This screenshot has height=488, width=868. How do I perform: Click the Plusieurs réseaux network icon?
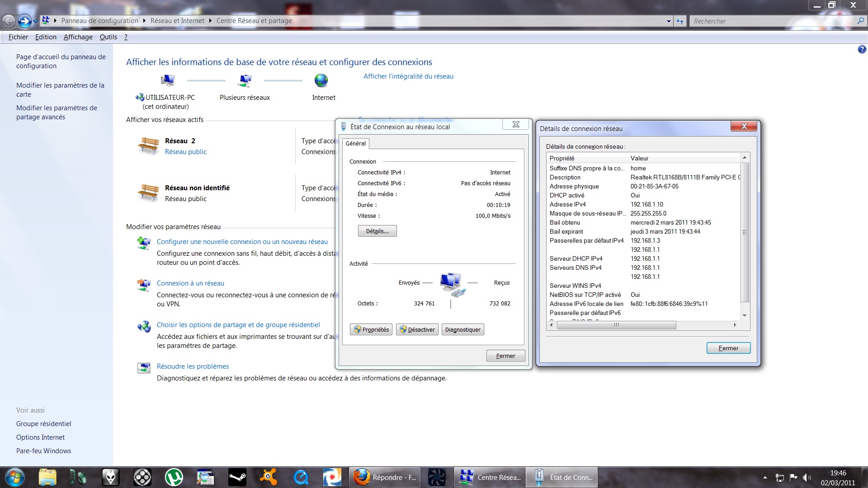[x=245, y=81]
